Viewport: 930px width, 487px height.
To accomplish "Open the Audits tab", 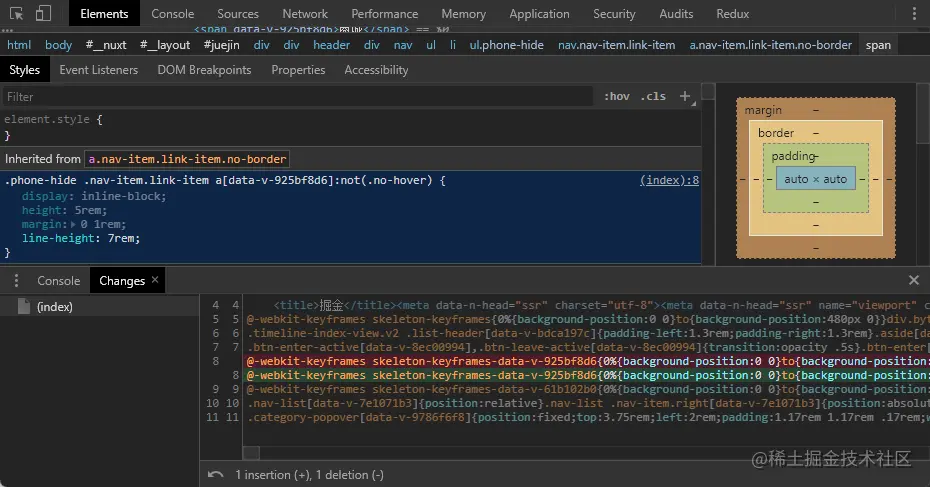I will 676,14.
